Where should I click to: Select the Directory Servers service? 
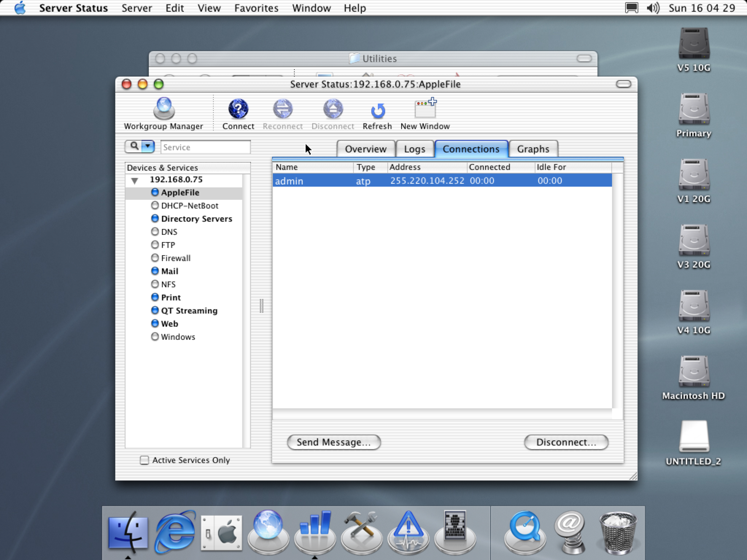[x=184, y=219]
